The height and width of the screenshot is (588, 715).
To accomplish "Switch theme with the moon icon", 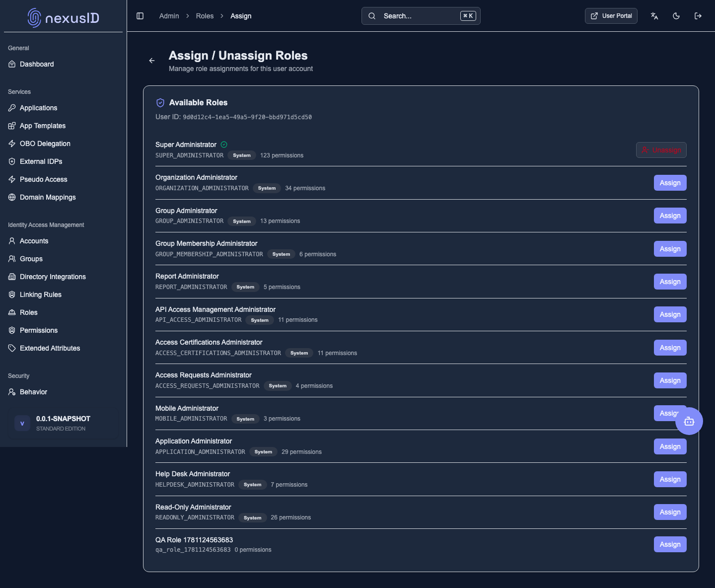I will (676, 16).
